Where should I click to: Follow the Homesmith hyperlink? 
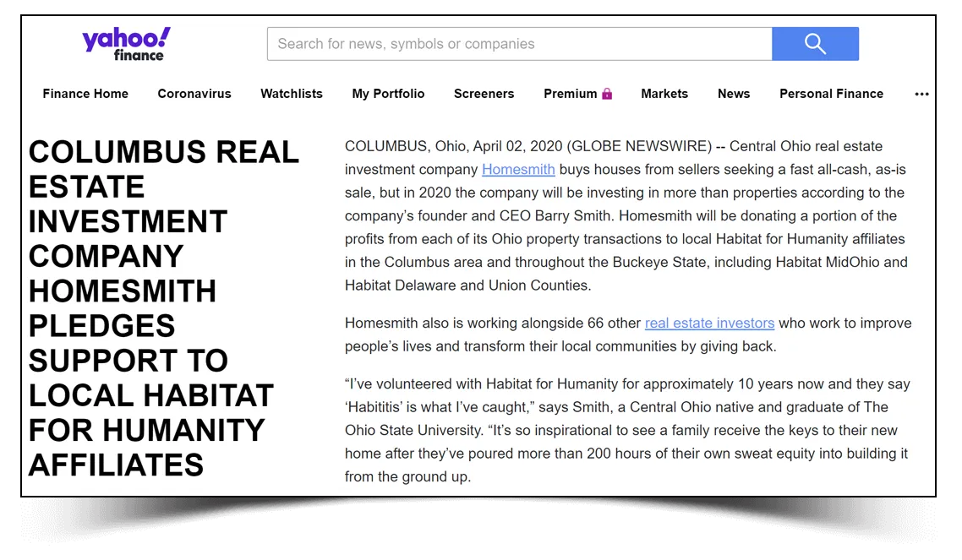point(518,170)
